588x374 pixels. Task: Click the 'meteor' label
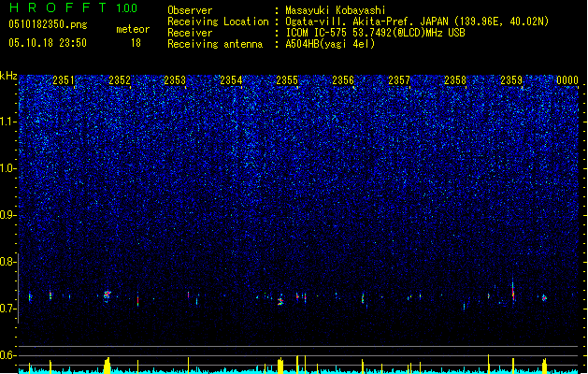pyautogui.click(x=133, y=29)
